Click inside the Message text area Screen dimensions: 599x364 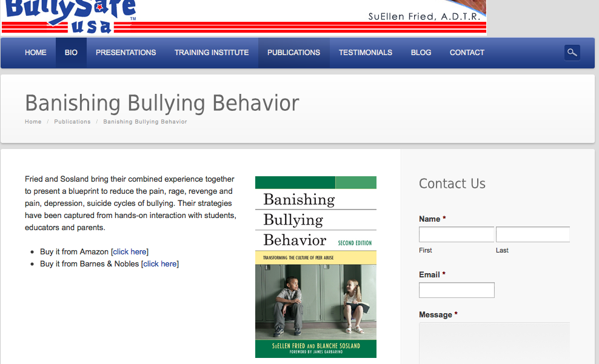pyautogui.click(x=494, y=343)
